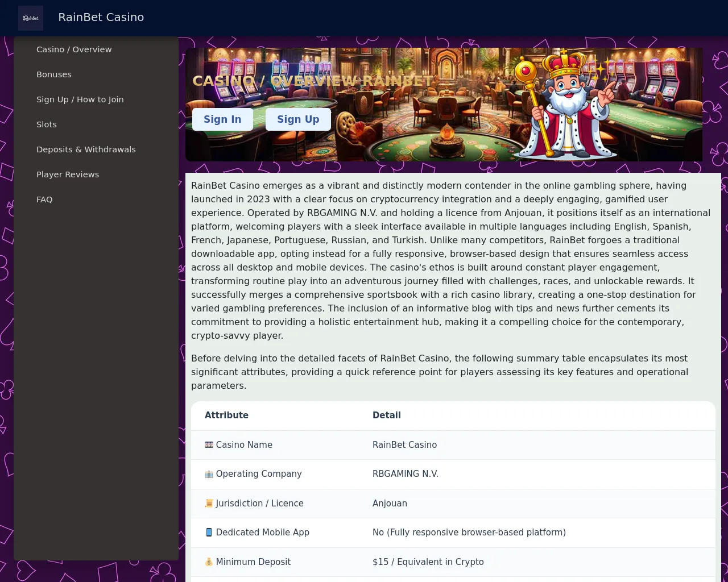
Task: Click the '$15 / Equivalent in Crypto' cell
Action: pos(428,562)
